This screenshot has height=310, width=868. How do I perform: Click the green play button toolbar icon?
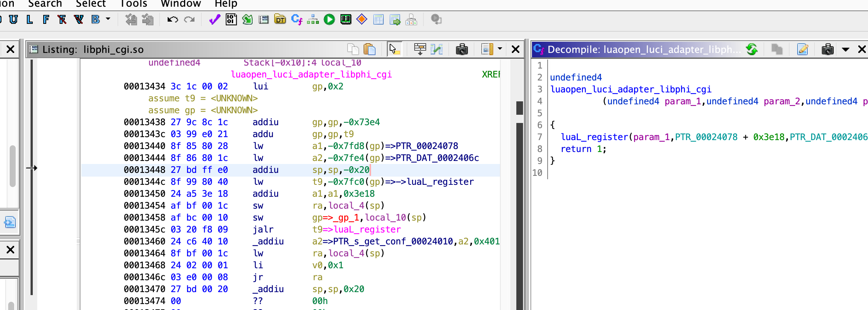click(x=329, y=19)
